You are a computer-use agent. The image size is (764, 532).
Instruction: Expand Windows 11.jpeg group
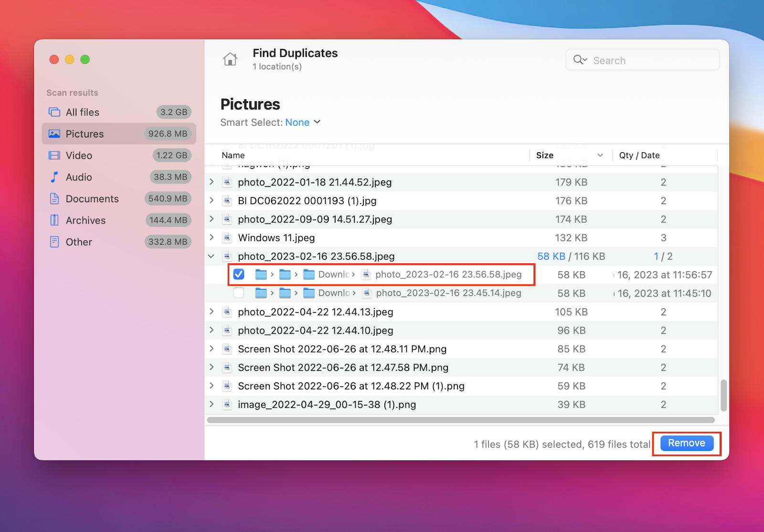pos(212,238)
